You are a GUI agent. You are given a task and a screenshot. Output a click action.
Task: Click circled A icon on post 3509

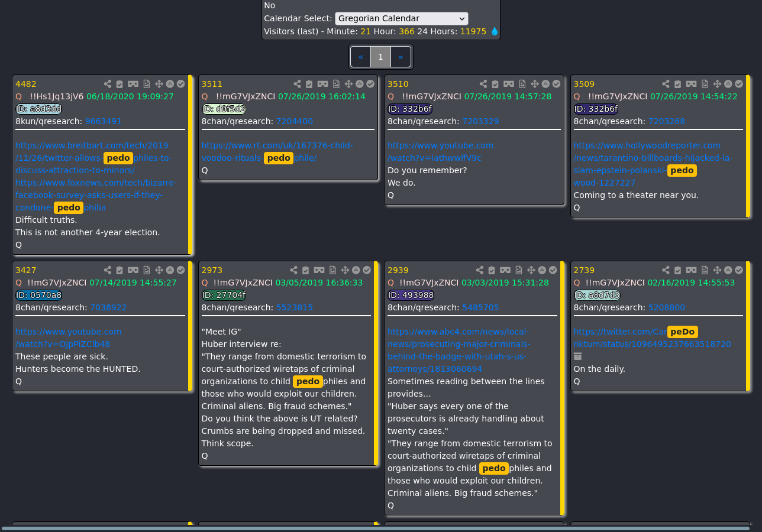728,84
